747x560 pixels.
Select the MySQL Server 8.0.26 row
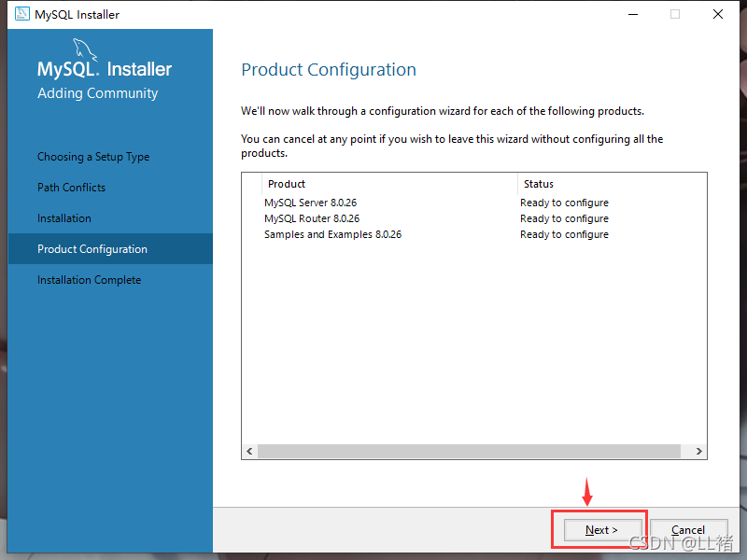coord(474,203)
